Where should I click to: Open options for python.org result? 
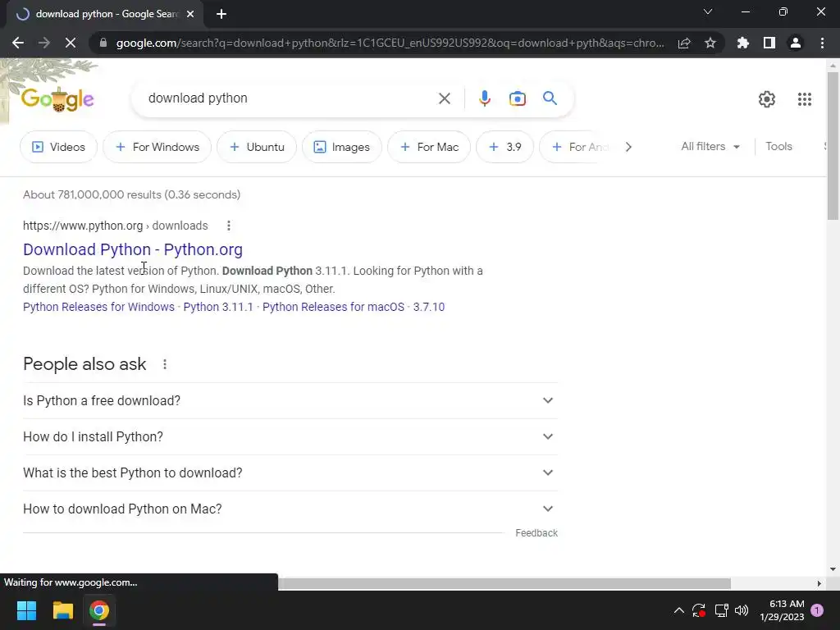(x=229, y=226)
